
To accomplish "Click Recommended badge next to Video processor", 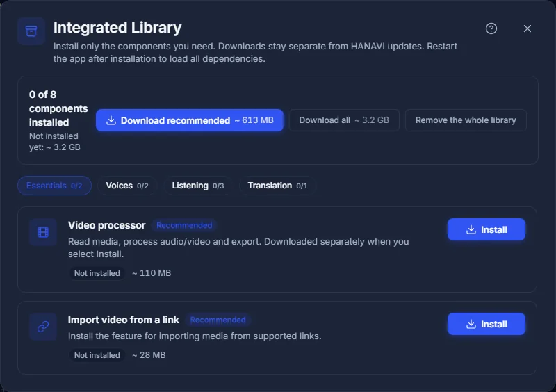I will coord(184,225).
